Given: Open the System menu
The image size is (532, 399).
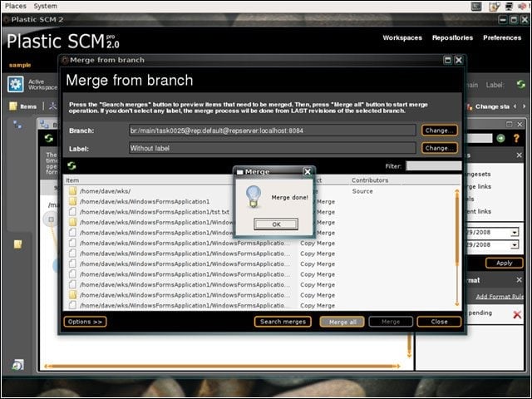Looking at the screenshot, I should coord(45,6).
